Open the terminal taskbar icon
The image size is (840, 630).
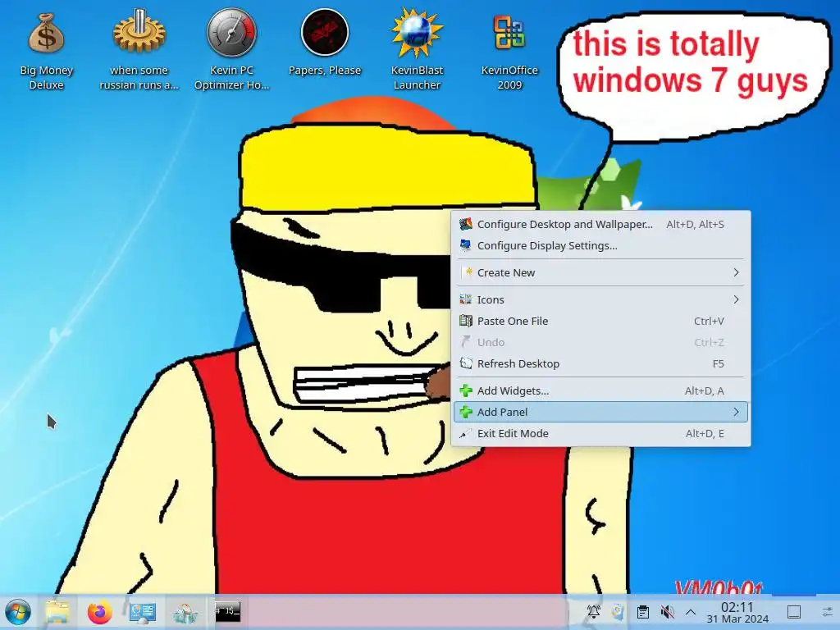tap(228, 611)
